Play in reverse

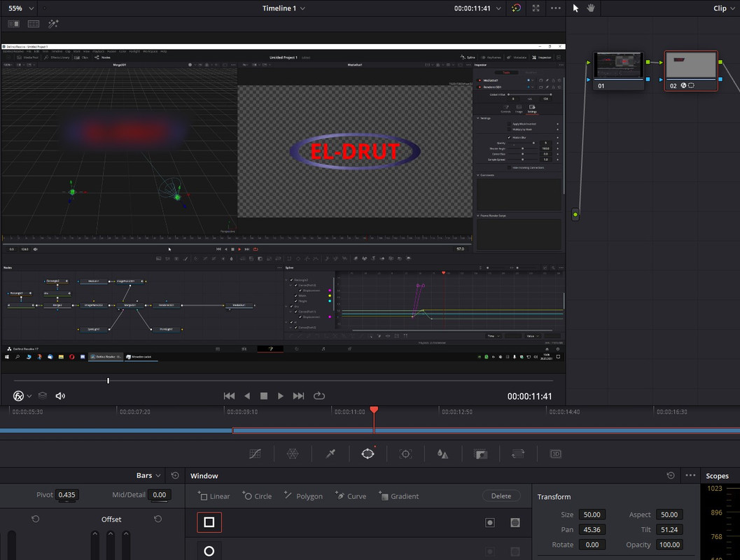click(247, 395)
